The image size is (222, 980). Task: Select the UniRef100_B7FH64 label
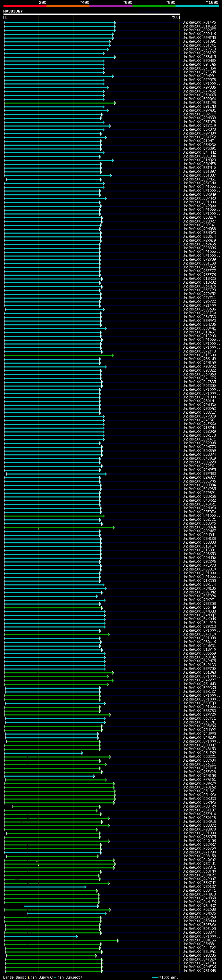199,68
